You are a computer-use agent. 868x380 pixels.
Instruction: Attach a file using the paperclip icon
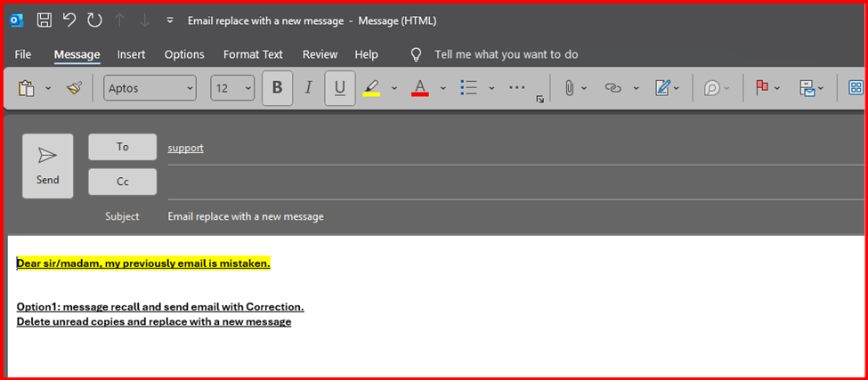coord(569,88)
